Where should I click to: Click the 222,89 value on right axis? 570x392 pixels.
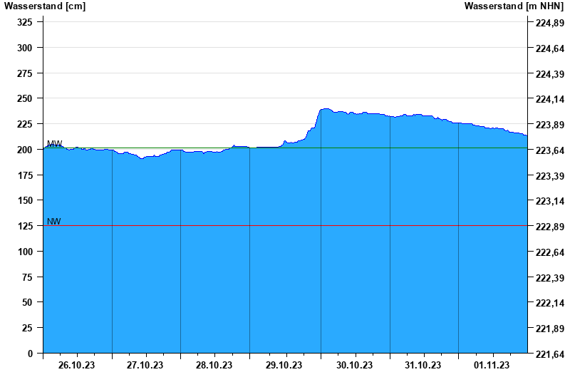point(550,227)
